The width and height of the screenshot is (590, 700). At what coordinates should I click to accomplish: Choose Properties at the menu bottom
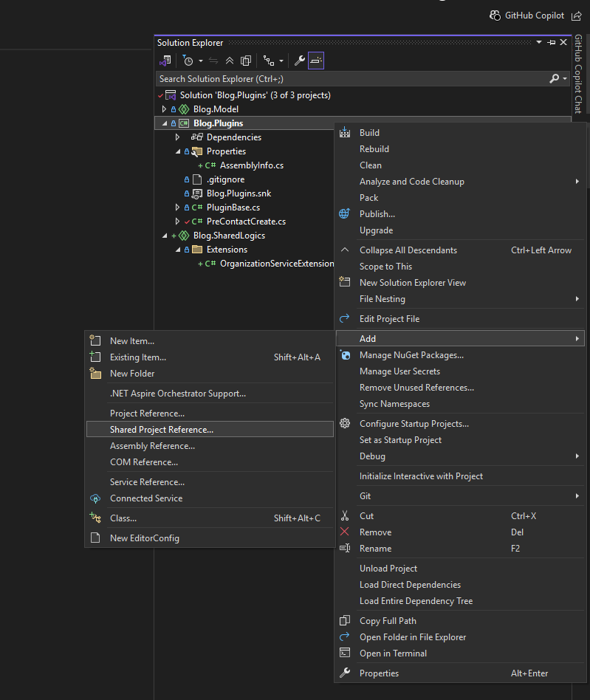coord(460,673)
